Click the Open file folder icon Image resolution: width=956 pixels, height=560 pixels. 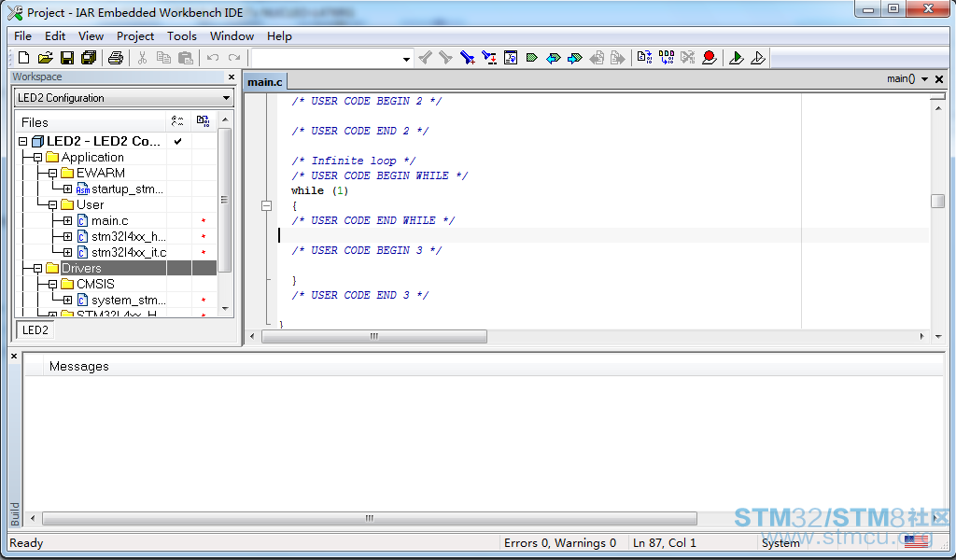click(x=45, y=58)
